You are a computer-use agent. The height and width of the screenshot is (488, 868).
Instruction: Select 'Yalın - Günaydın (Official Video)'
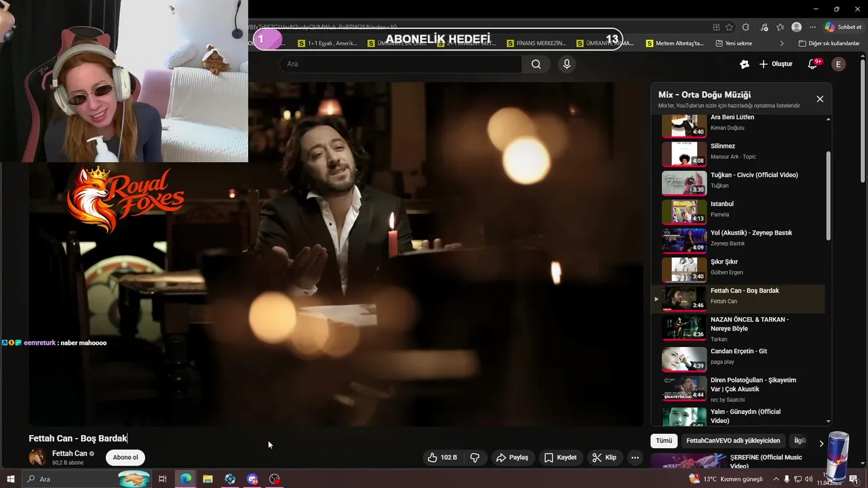click(738, 416)
